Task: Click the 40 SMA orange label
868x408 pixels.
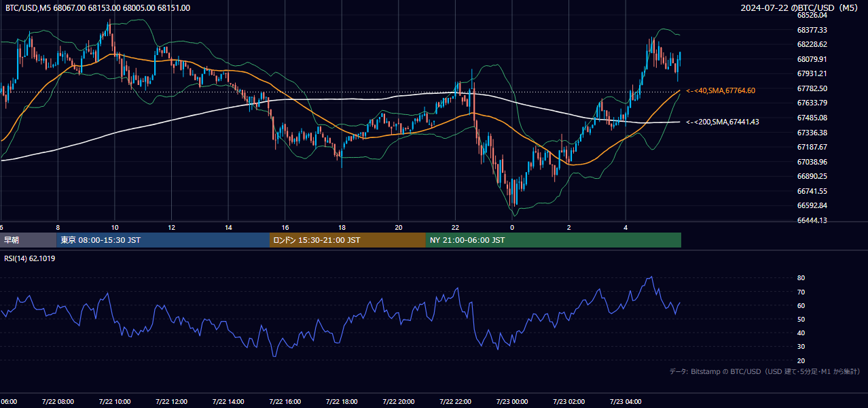Action: (721, 90)
